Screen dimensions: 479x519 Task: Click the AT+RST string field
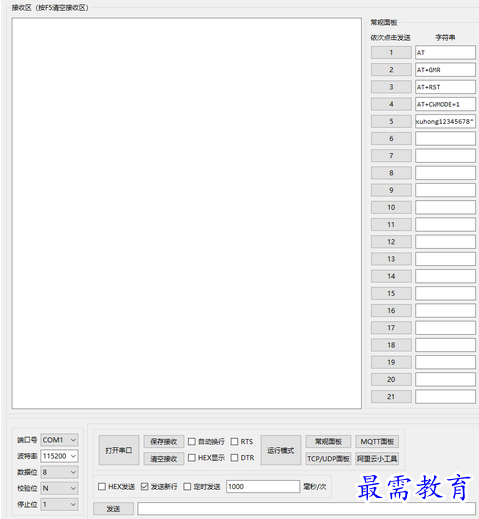(445, 87)
